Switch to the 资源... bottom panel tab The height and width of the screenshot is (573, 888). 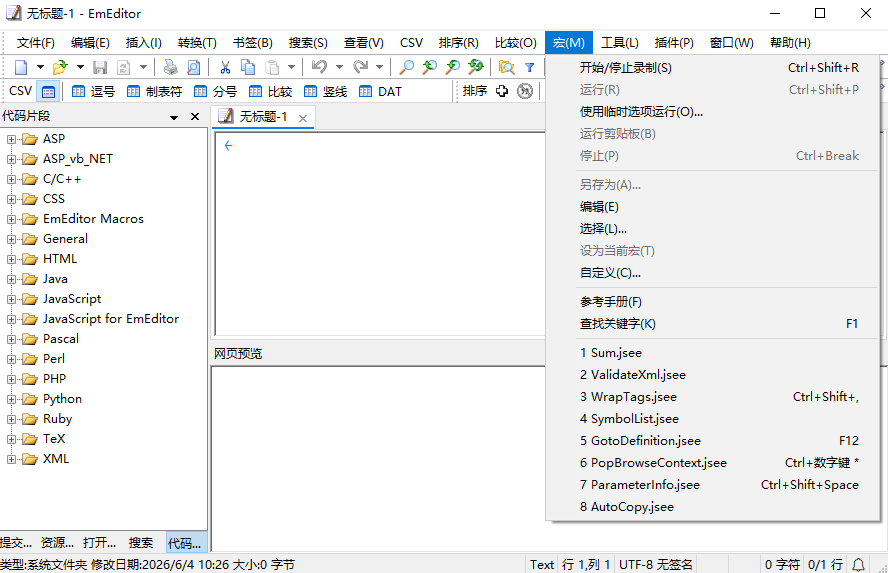(57, 542)
